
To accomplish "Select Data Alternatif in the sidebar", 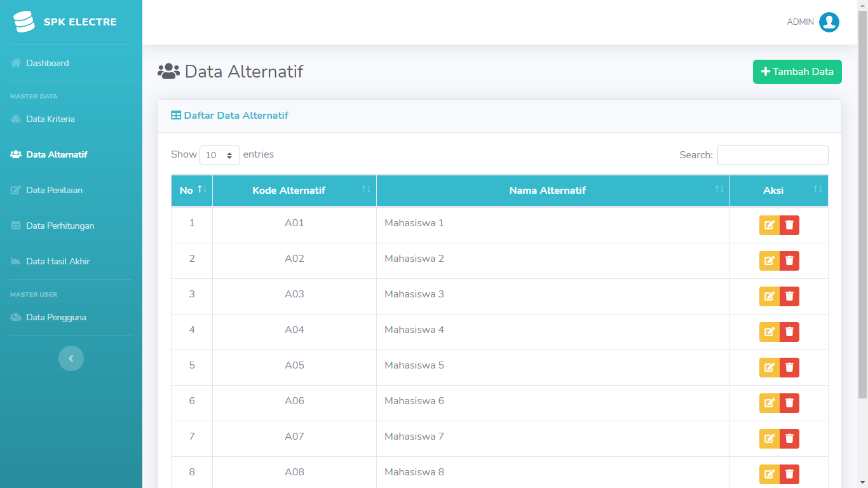I will click(x=71, y=154).
